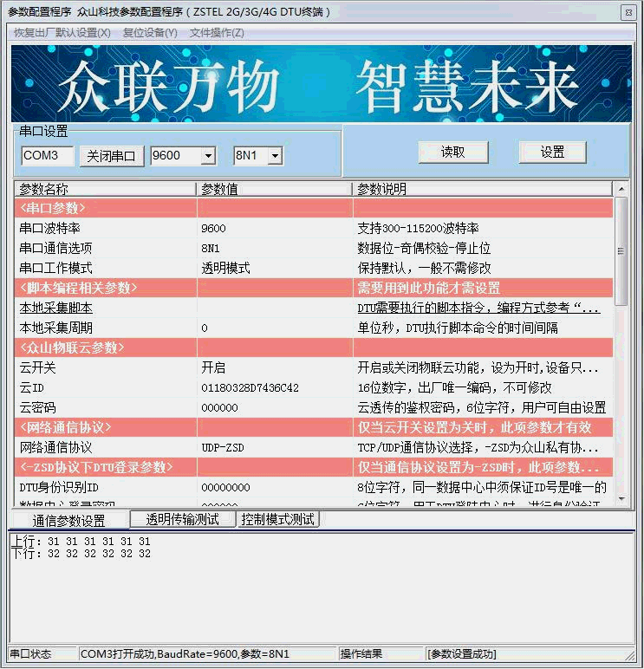Click the 参数值 column header
Viewport: 644px width, 669px height.
pyautogui.click(x=275, y=189)
